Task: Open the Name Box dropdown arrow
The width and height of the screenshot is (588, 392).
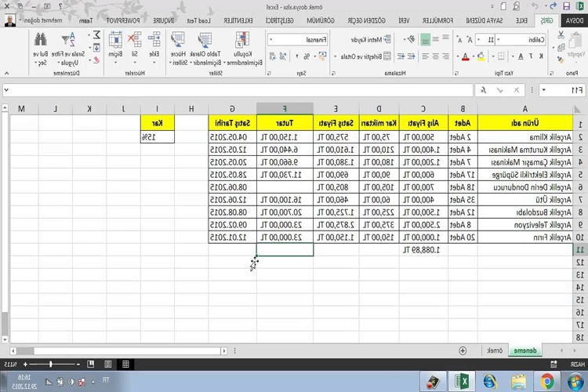Action: (544, 90)
